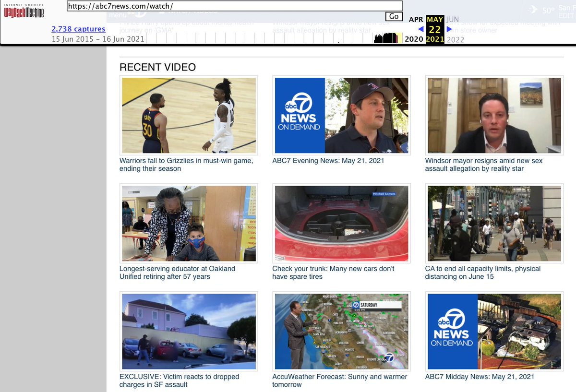Open AccuWeather forecast map thumbnail
The width and height of the screenshot is (576, 392).
pyautogui.click(x=341, y=331)
